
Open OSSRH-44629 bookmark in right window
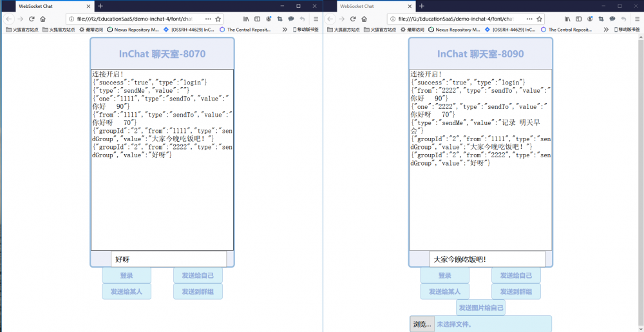click(x=510, y=30)
